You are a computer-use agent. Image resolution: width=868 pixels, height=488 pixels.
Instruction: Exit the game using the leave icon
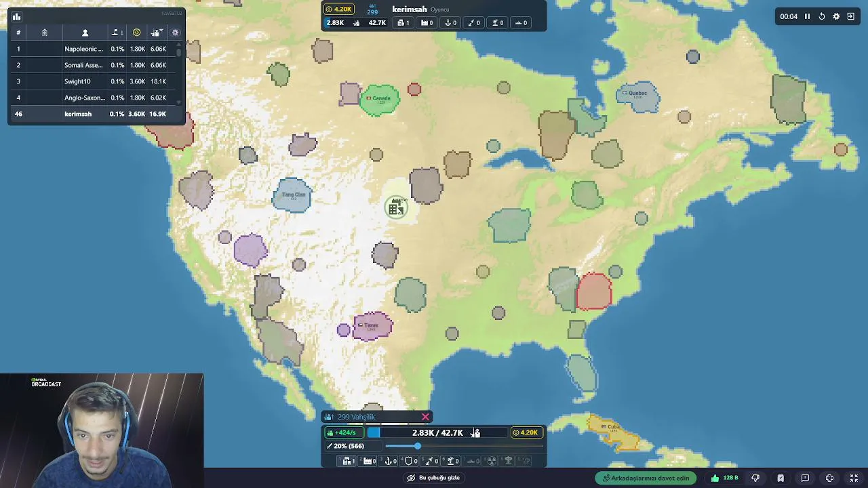tap(851, 16)
